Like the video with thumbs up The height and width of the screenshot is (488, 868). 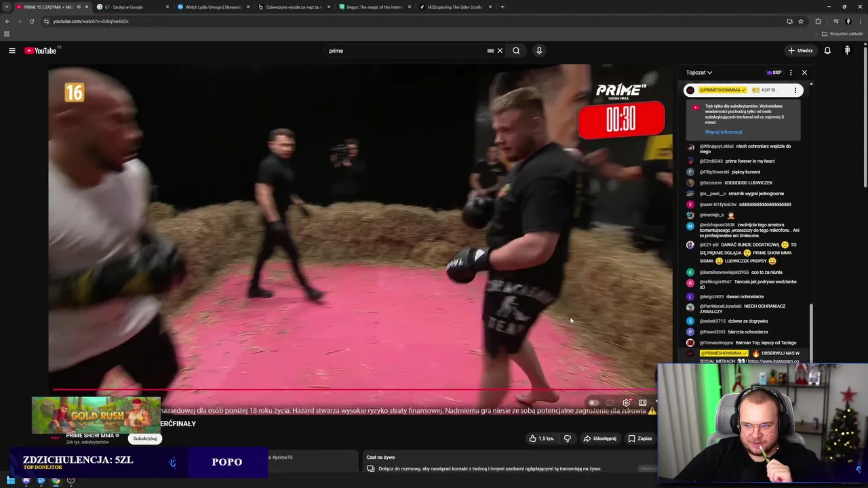(541, 439)
